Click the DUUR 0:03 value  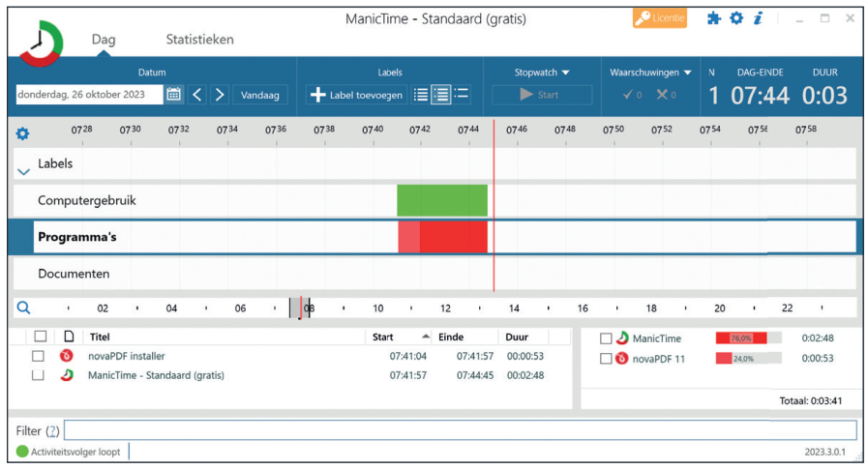point(824,96)
